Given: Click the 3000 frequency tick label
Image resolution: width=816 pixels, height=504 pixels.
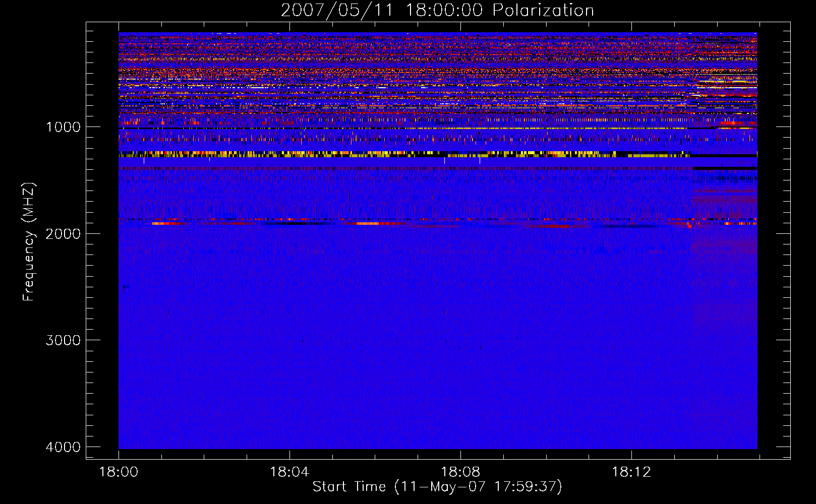Looking at the screenshot, I should [63, 340].
